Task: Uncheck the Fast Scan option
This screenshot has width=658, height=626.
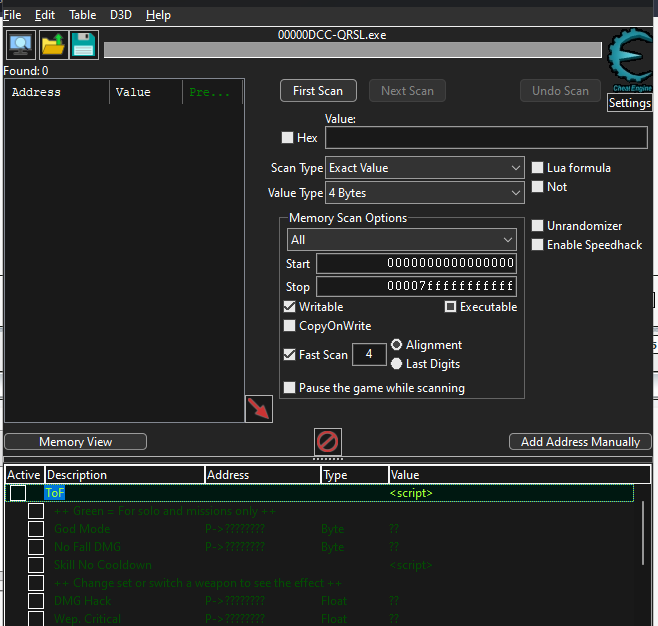Action: (x=289, y=355)
